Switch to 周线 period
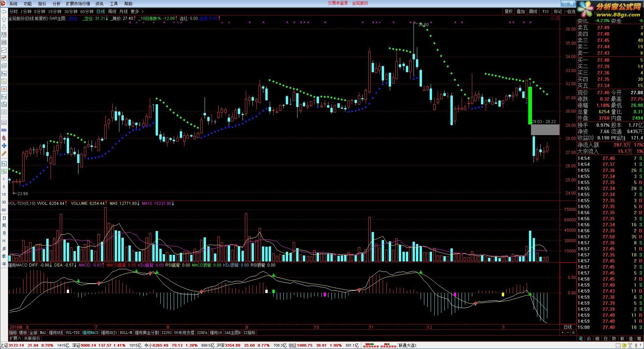This screenshot has width=644, height=349. click(112, 11)
